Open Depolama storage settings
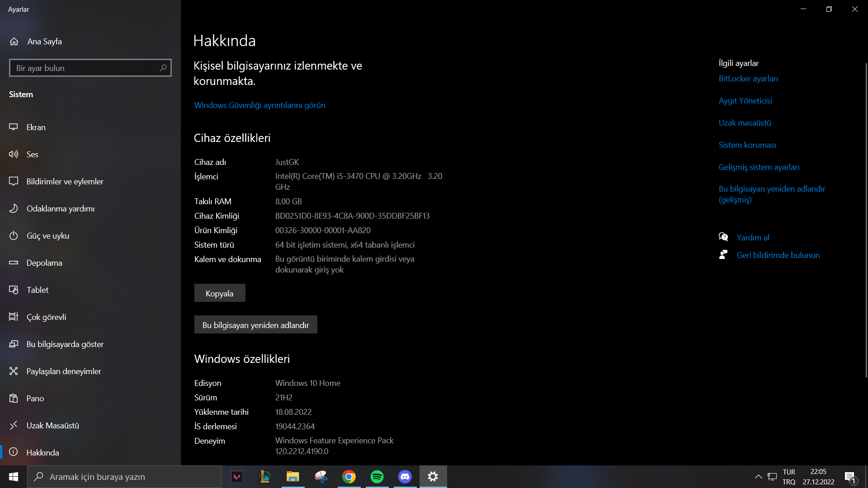 pos(44,263)
